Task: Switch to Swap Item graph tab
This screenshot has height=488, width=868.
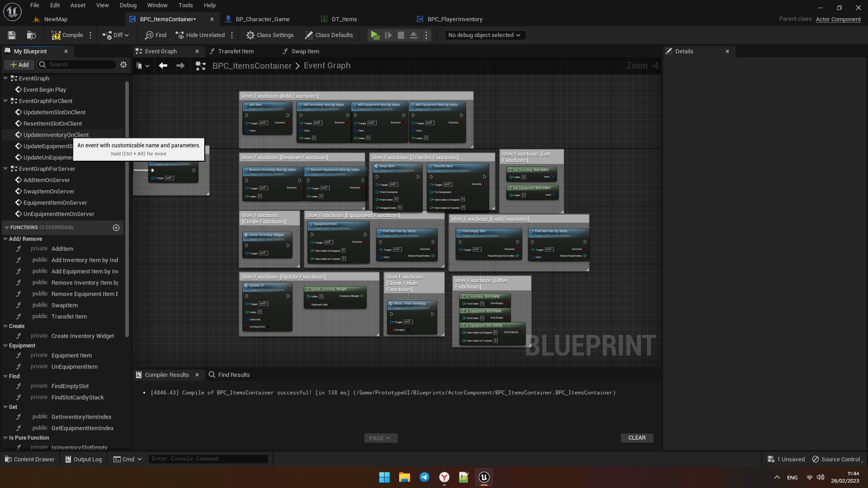Action: (305, 51)
